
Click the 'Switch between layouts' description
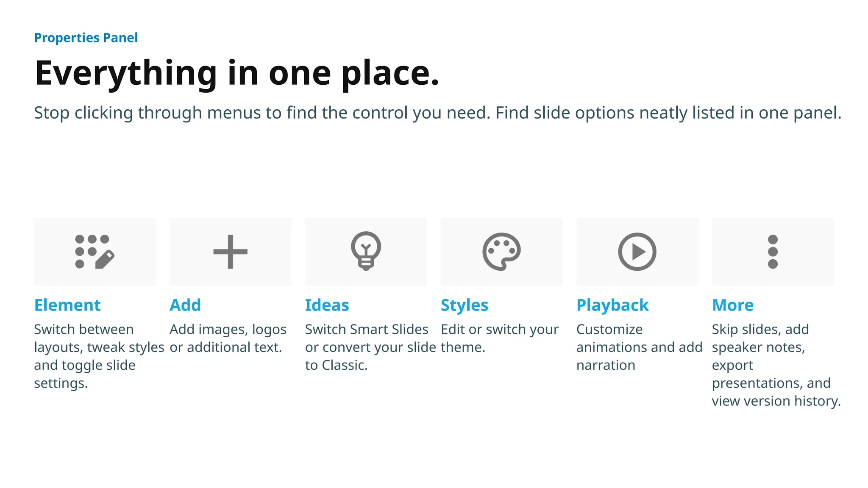(x=99, y=356)
